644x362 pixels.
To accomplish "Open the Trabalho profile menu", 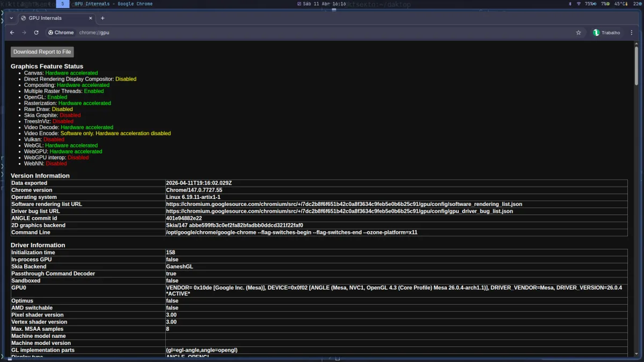I will click(606, 33).
